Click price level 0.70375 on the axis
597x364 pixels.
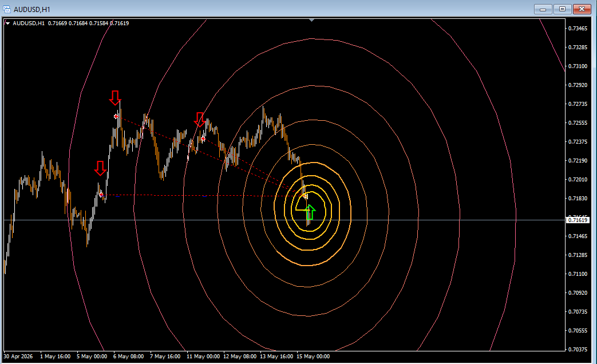(x=578, y=350)
